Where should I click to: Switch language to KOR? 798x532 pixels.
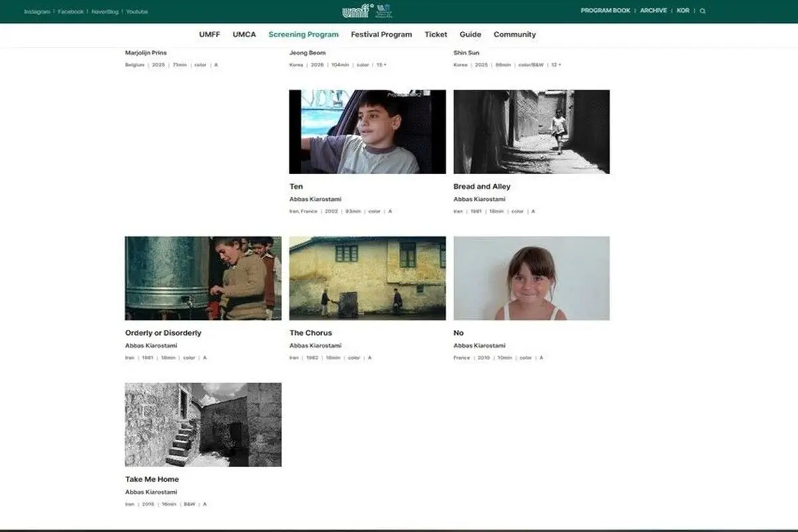tap(683, 11)
